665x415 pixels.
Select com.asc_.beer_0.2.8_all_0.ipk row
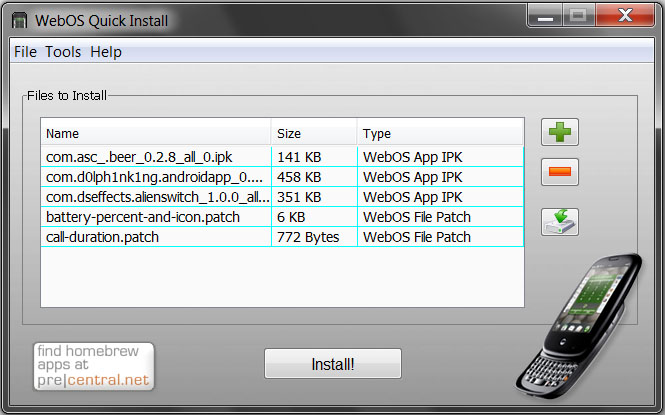pyautogui.click(x=282, y=157)
